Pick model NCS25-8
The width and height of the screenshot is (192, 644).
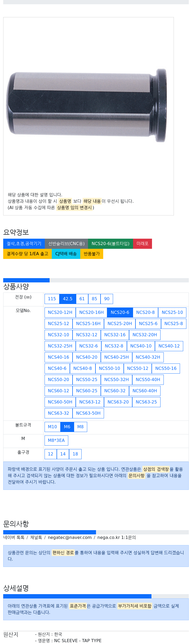coord(174,324)
